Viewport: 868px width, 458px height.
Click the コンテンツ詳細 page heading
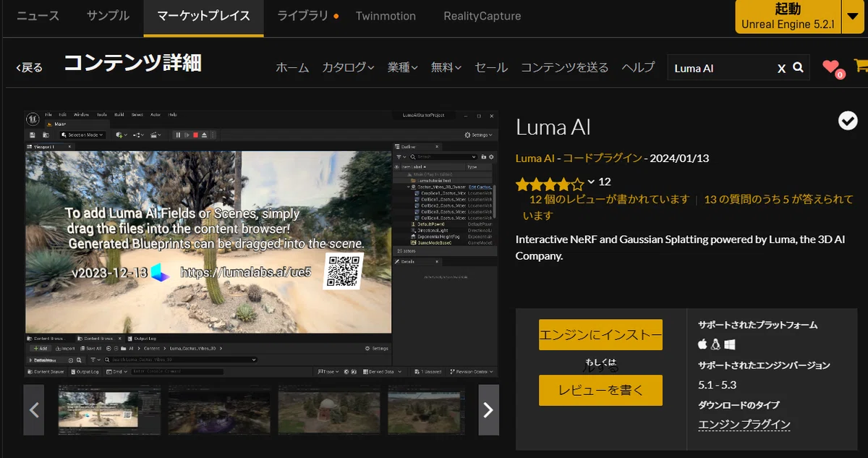(132, 64)
